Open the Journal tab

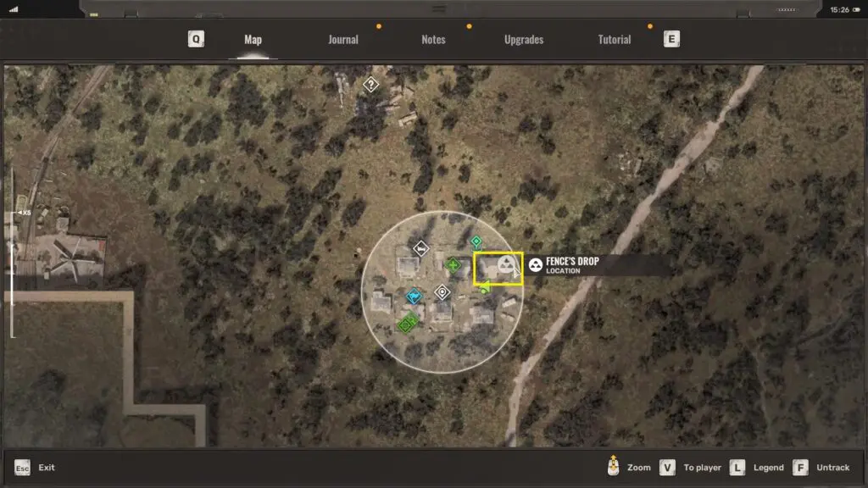343,40
